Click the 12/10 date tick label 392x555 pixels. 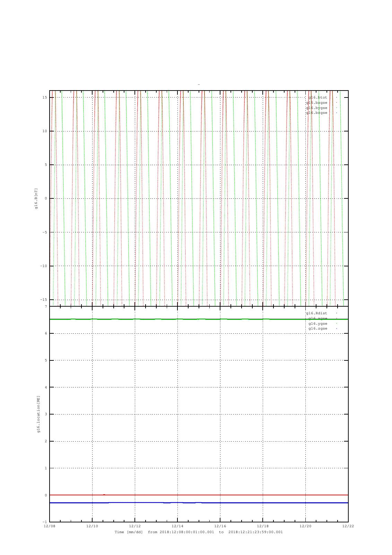tap(92, 526)
